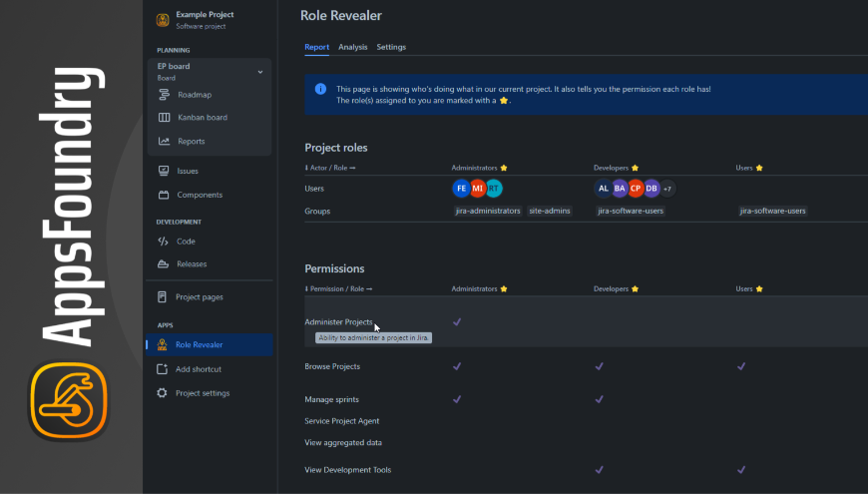Click the jira-administrators group tag

(x=487, y=212)
